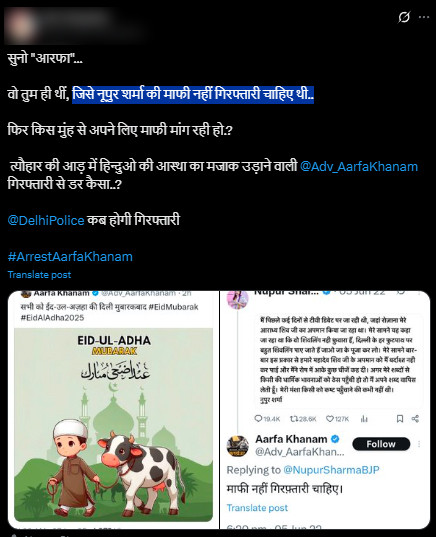Click the Grok slashed-circle icon
Screen dimensions: 436x537
pos(404,17)
